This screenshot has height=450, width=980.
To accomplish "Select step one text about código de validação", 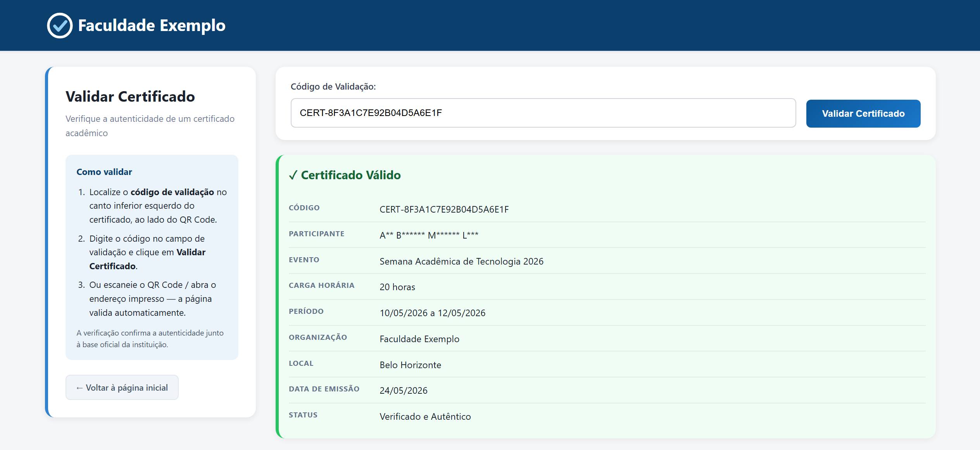I will pyautogui.click(x=158, y=206).
